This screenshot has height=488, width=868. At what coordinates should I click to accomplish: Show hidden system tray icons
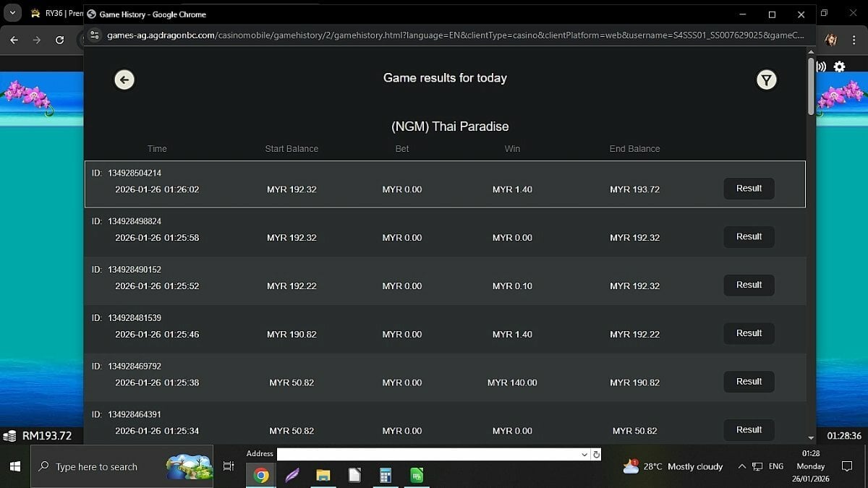click(742, 467)
